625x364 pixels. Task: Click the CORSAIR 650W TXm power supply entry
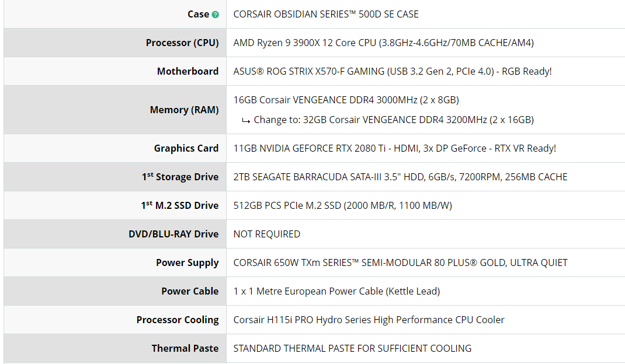[x=400, y=263]
